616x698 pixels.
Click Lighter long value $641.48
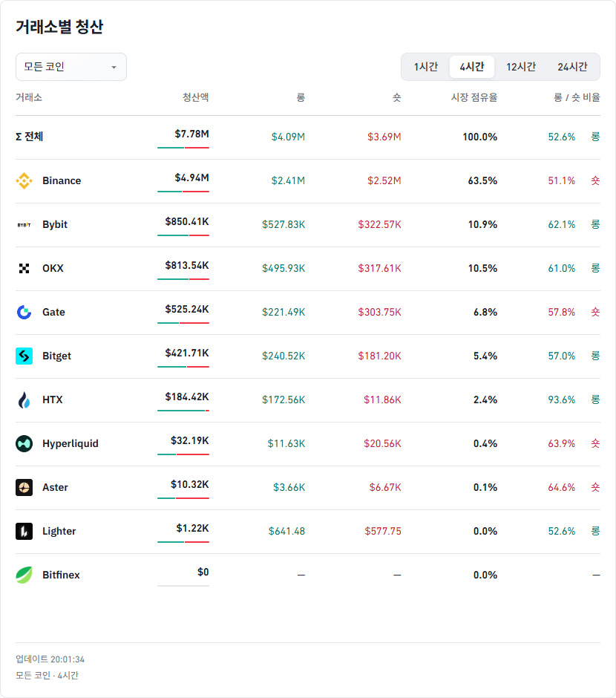pos(287,531)
